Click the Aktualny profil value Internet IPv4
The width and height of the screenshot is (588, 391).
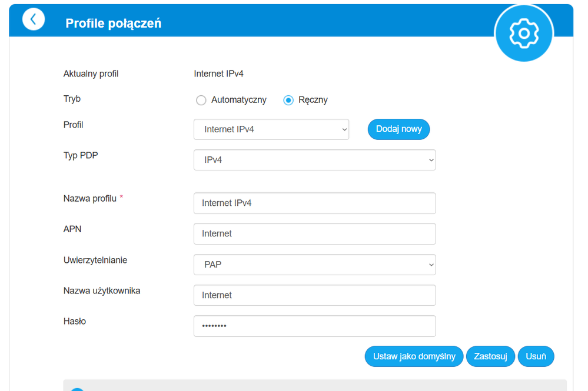(x=218, y=73)
